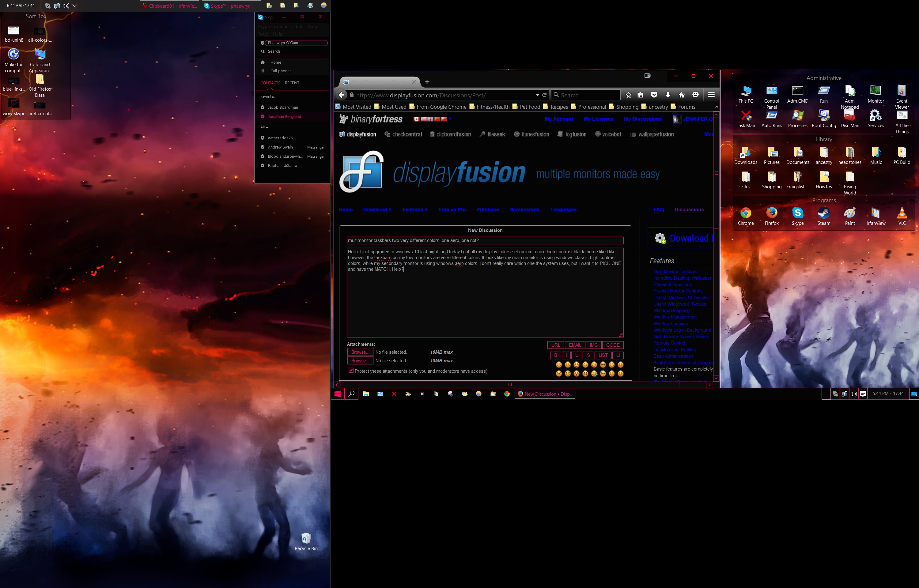Click the first attachment Browse button
919x588 pixels.
coord(360,352)
